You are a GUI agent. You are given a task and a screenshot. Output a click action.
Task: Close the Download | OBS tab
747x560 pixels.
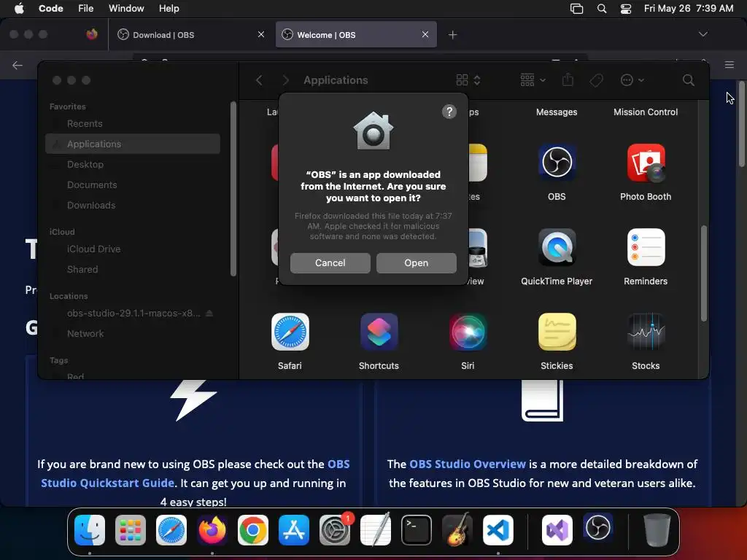click(261, 34)
